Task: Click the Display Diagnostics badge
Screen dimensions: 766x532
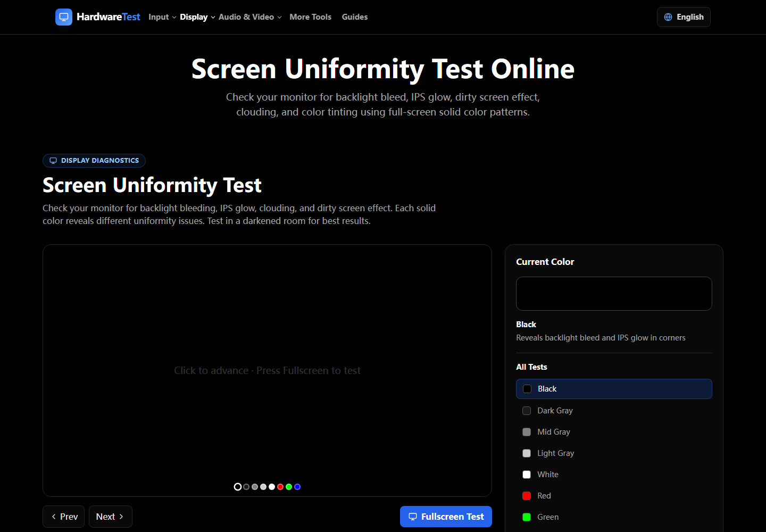Action: [x=94, y=161]
